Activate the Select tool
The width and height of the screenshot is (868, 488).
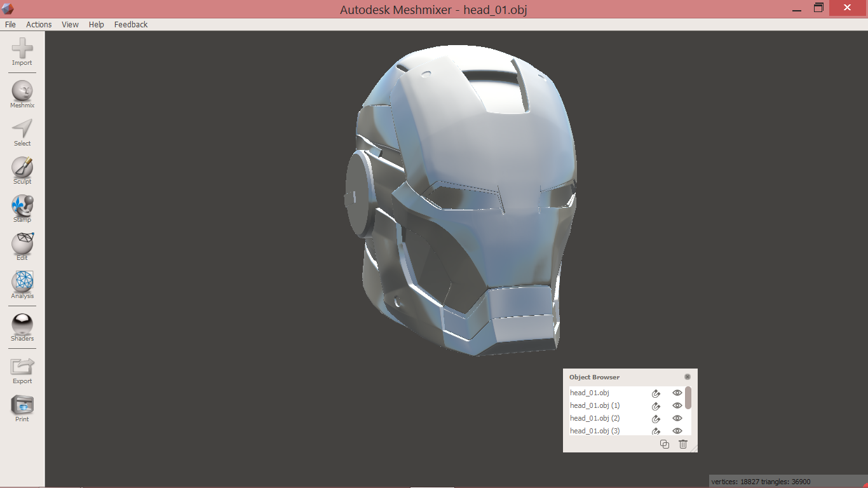click(x=22, y=132)
